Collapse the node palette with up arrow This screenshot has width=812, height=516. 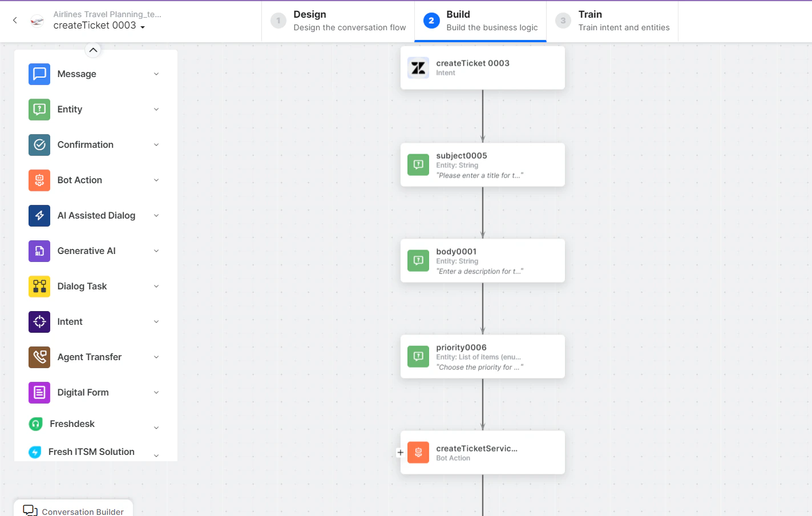(93, 50)
